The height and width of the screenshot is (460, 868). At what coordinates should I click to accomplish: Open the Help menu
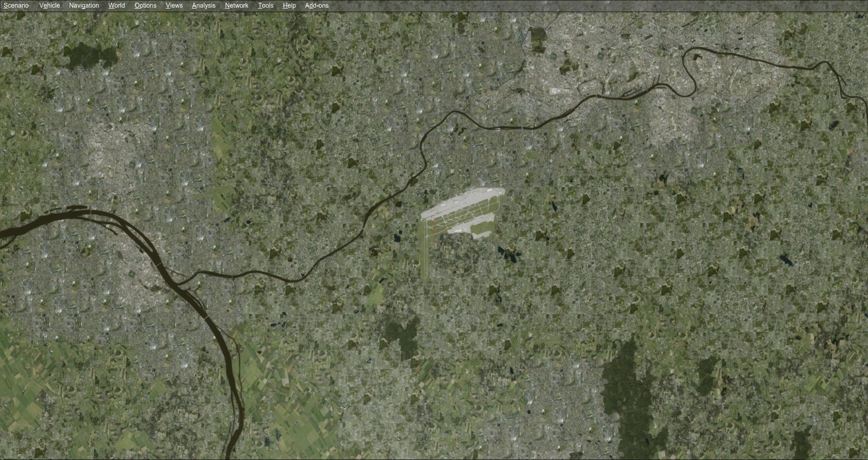289,5
